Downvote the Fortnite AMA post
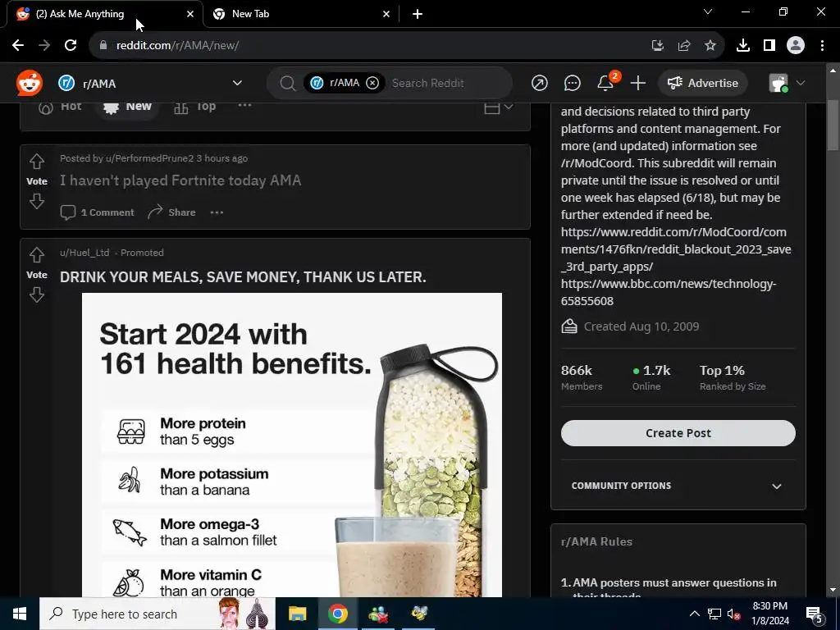Screen dimensions: 840x630 [36, 202]
